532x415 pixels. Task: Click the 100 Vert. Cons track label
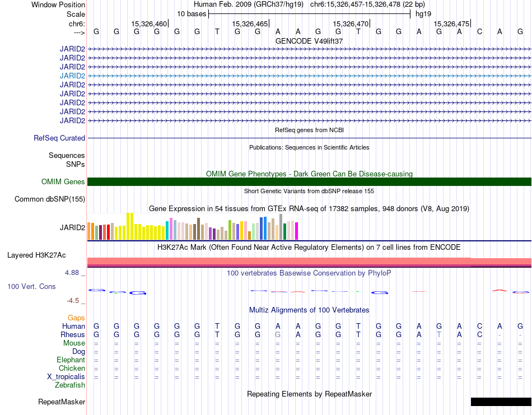click(31, 286)
